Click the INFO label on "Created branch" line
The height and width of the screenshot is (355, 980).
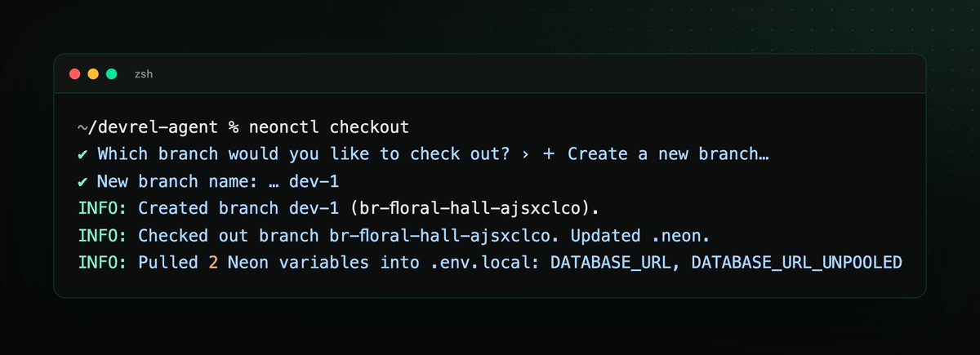click(103, 208)
